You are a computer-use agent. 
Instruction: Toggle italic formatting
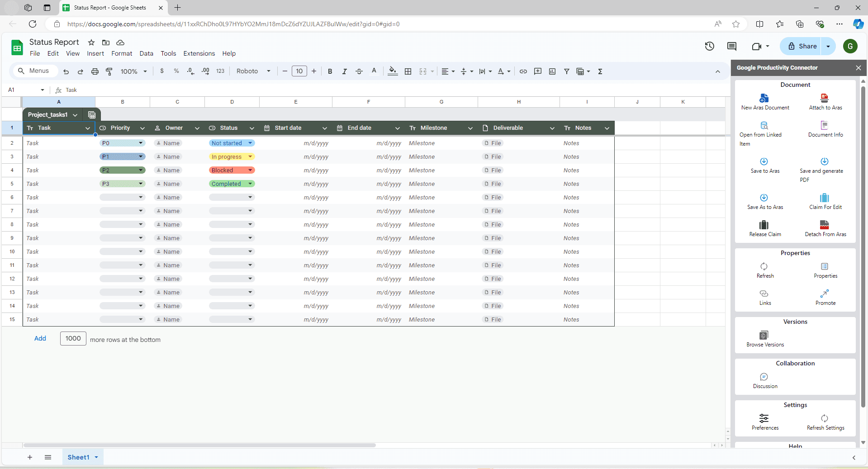tap(345, 71)
